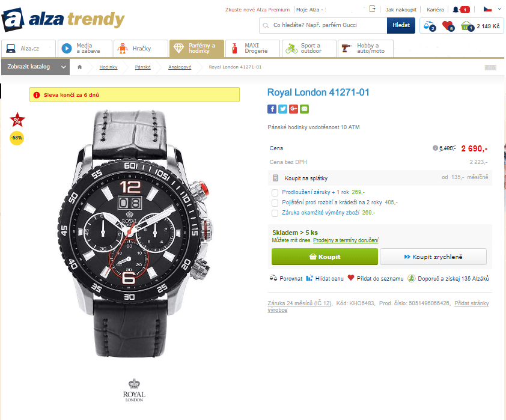Open language flag dropdown

click(x=492, y=10)
